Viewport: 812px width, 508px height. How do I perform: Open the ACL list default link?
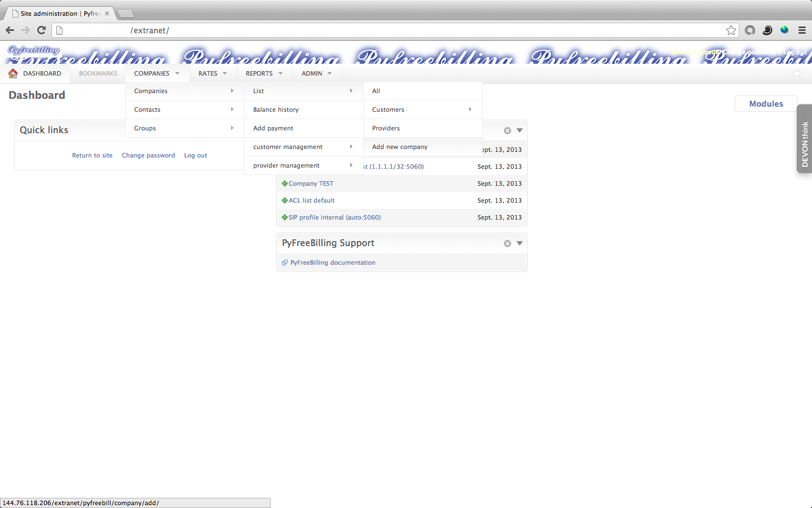coord(312,200)
